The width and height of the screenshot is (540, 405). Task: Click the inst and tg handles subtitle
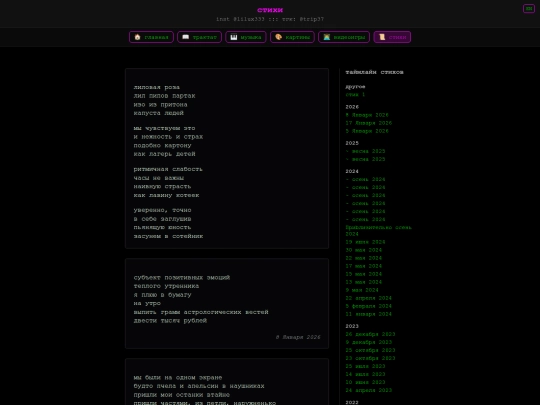click(x=270, y=19)
